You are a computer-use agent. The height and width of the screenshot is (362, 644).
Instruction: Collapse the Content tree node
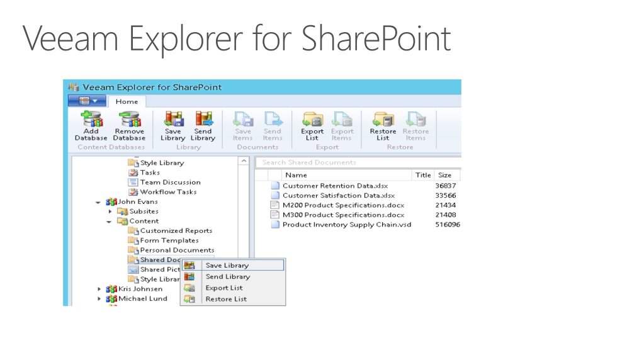[x=109, y=222]
